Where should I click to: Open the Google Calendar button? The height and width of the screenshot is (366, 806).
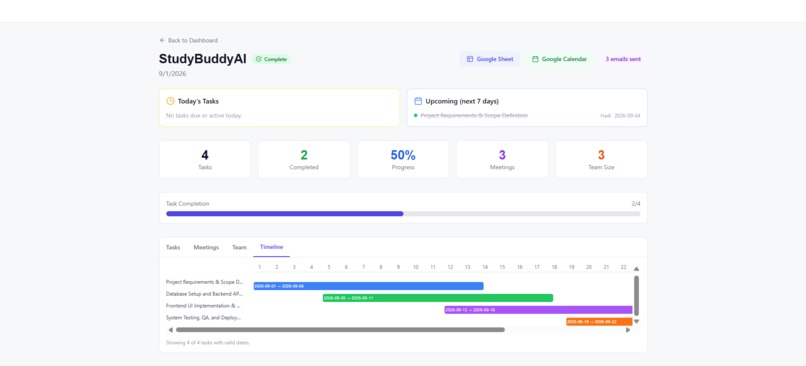(x=559, y=59)
